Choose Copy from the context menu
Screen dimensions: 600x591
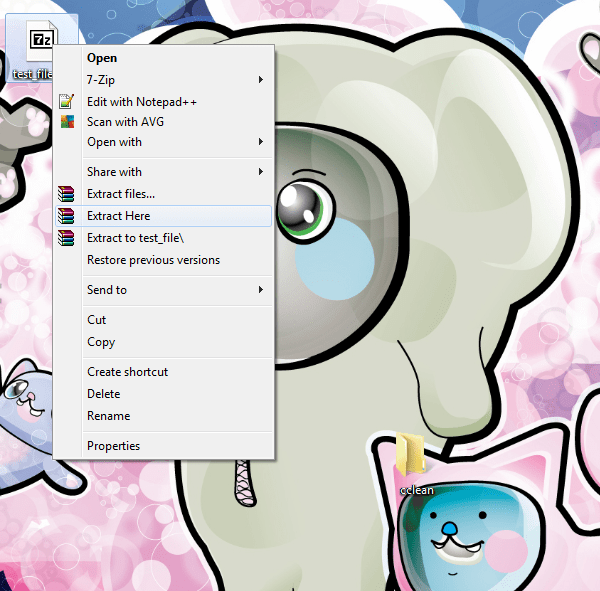[164, 342]
